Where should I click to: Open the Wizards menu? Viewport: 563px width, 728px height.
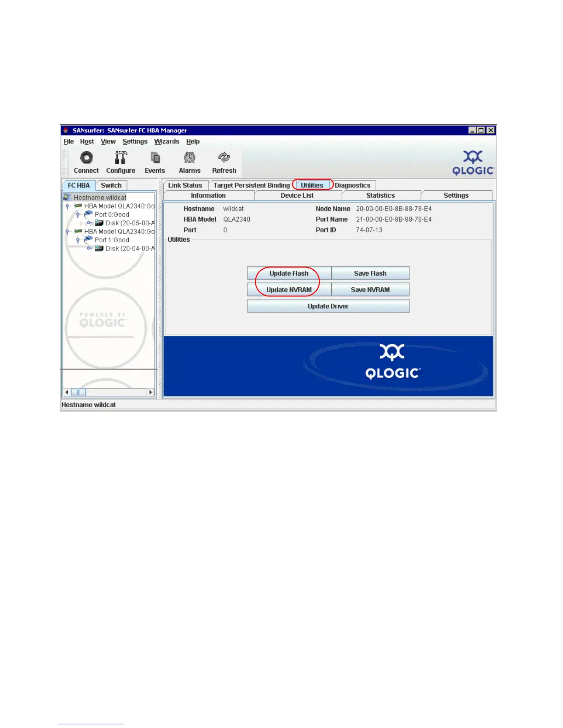(x=167, y=142)
